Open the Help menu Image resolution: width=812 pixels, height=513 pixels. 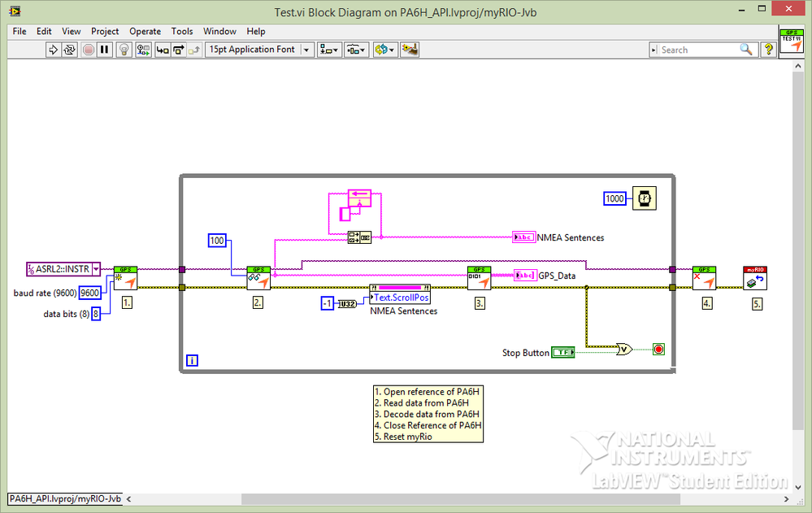click(256, 32)
